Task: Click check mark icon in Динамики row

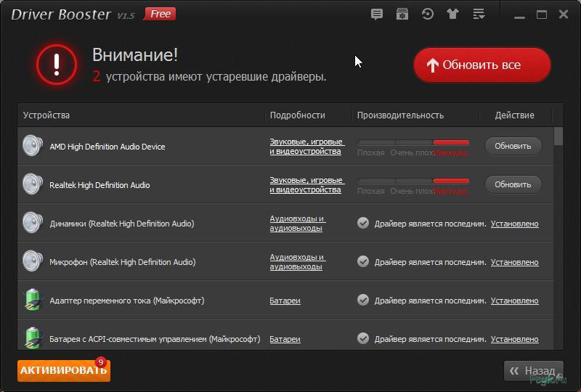Action: point(363,223)
